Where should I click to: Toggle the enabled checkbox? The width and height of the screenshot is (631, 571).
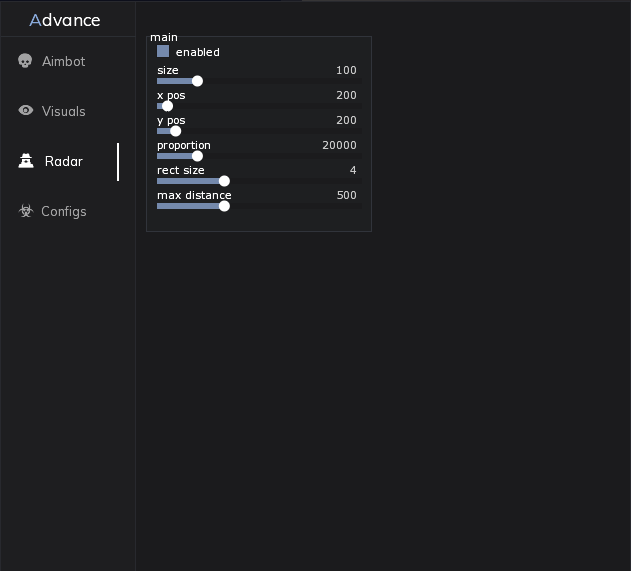(x=163, y=51)
